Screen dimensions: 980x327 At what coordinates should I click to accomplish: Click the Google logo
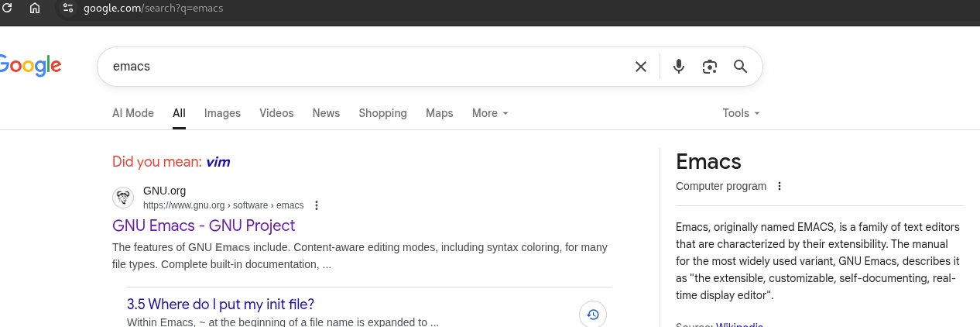click(30, 67)
